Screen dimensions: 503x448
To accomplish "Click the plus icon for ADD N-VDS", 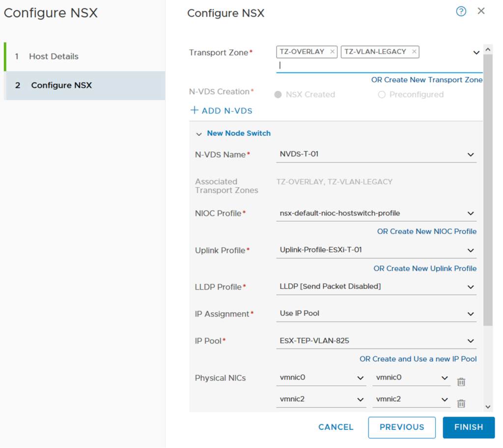I will coord(194,110).
